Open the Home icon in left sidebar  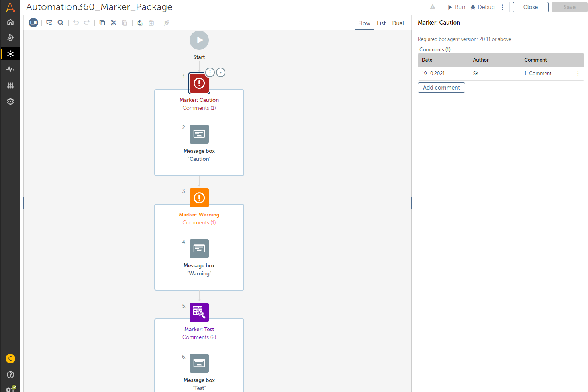click(x=10, y=22)
